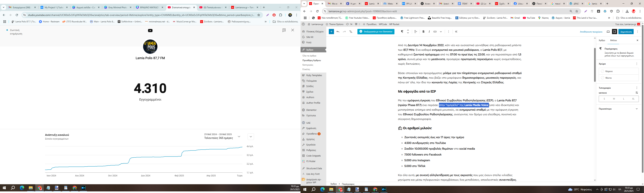The height and width of the screenshot is (193, 644).
Task: Open File Explorer from the left taskbar
Action: click(x=30, y=188)
